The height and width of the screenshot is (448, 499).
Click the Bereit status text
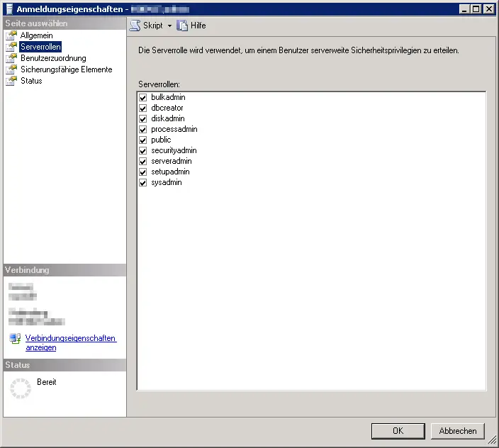47,382
